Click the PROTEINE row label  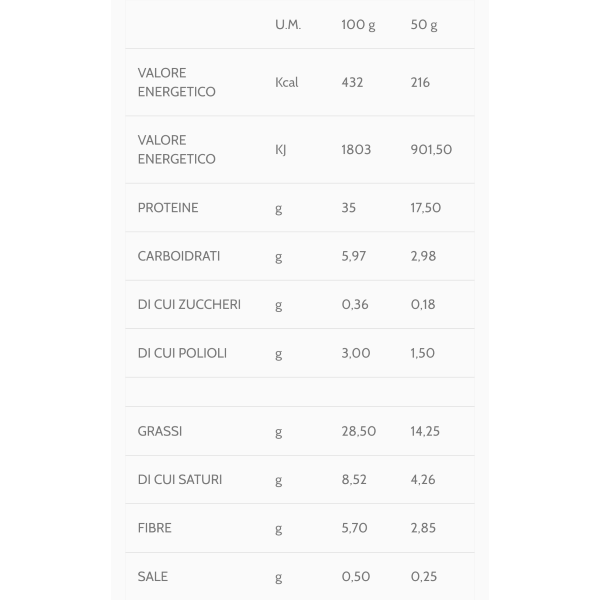click(x=168, y=208)
